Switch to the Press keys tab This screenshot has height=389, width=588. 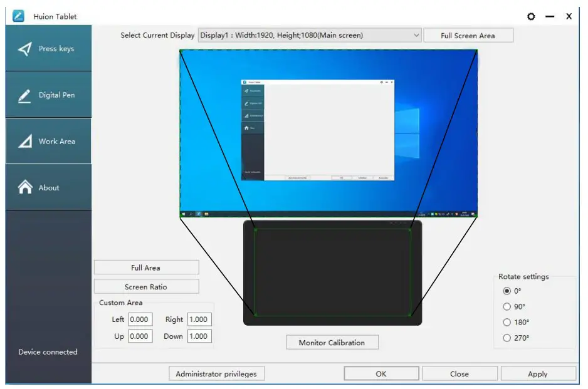tap(47, 48)
